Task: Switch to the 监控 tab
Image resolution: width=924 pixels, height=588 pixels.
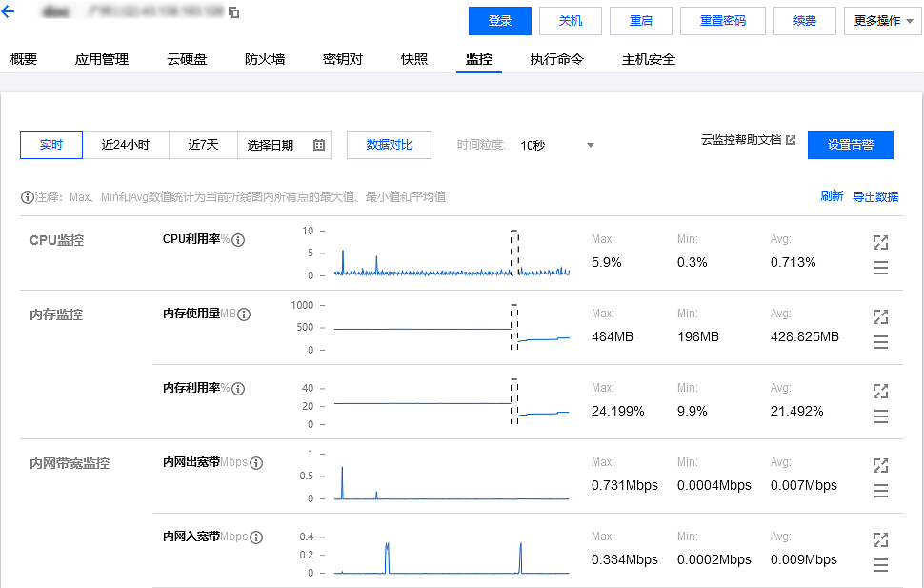Action: [479, 60]
